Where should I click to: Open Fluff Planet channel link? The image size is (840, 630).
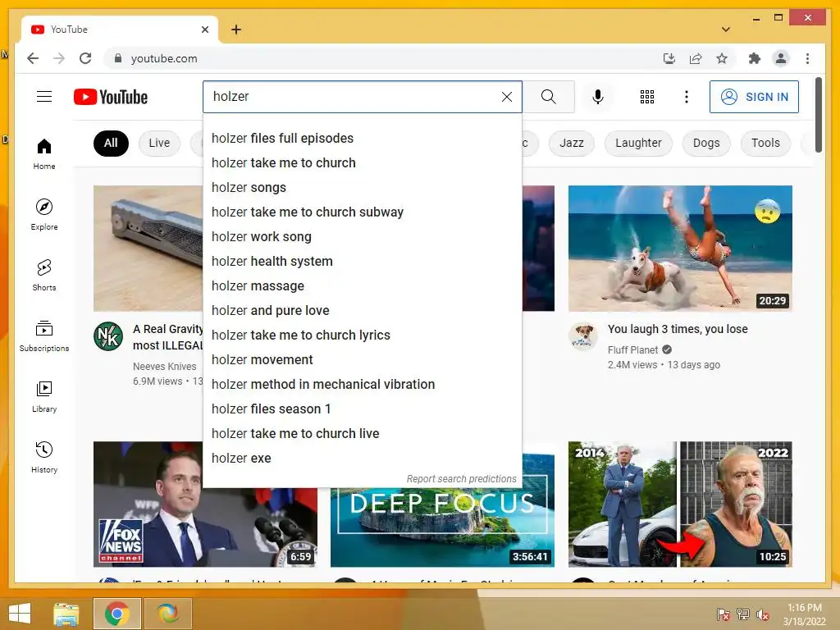(632, 349)
